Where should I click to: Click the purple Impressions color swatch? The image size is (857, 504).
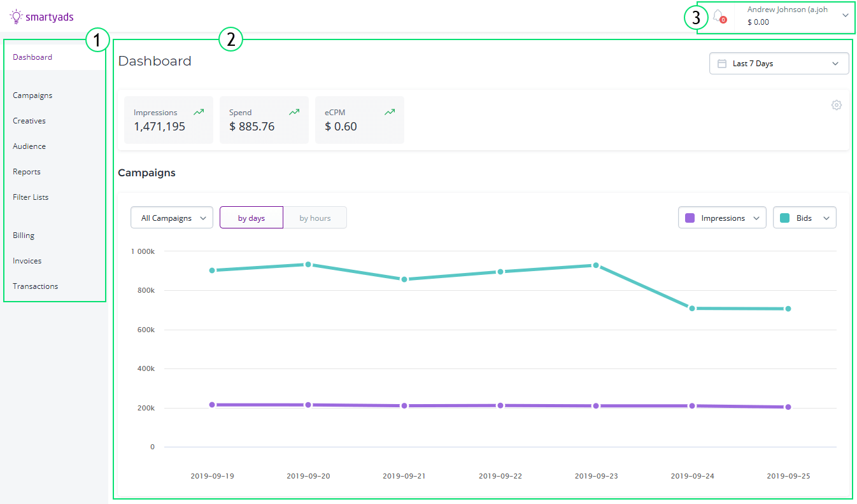click(x=690, y=218)
